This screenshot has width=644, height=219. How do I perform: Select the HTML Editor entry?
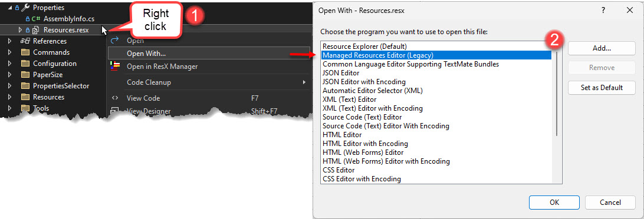click(436, 134)
